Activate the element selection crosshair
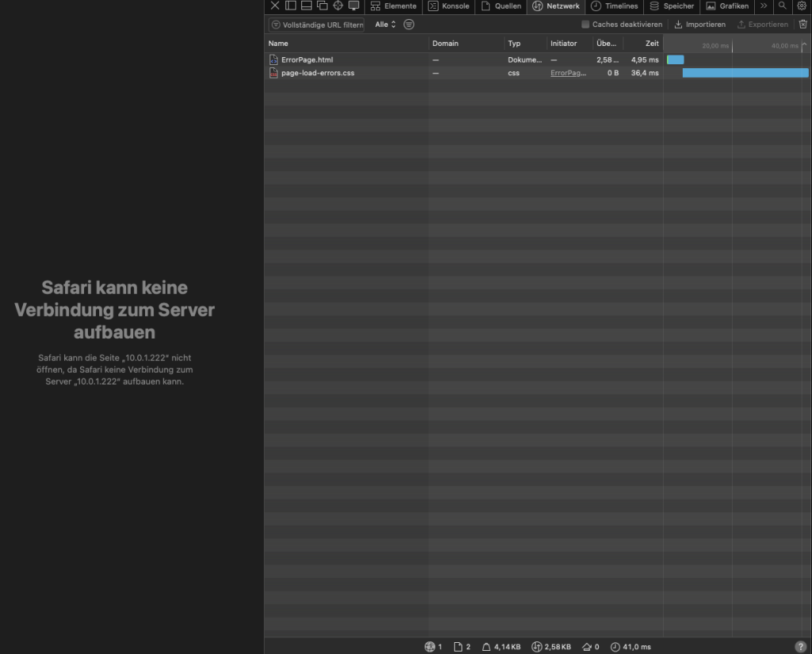Image resolution: width=812 pixels, height=654 pixels. click(338, 6)
